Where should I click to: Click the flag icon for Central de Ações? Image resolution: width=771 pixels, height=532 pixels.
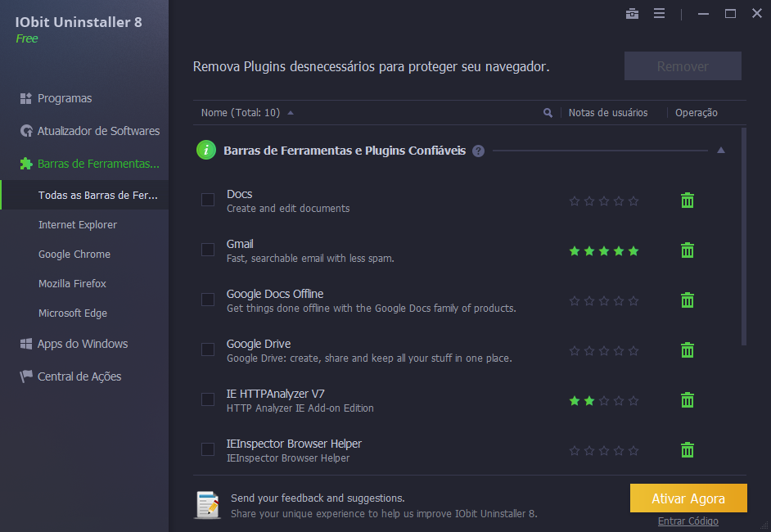25,376
